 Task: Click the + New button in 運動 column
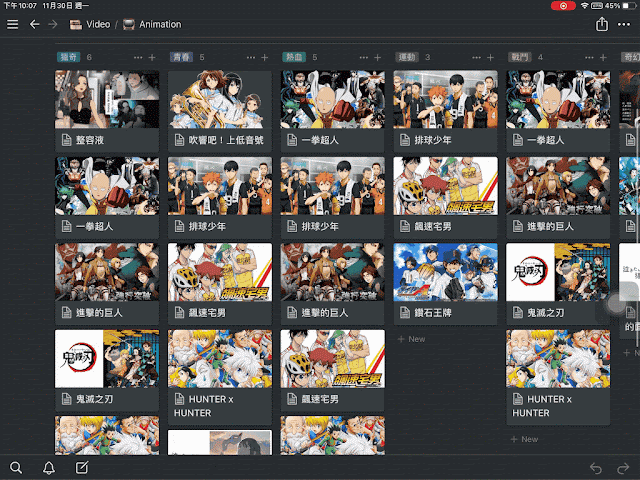[411, 339]
